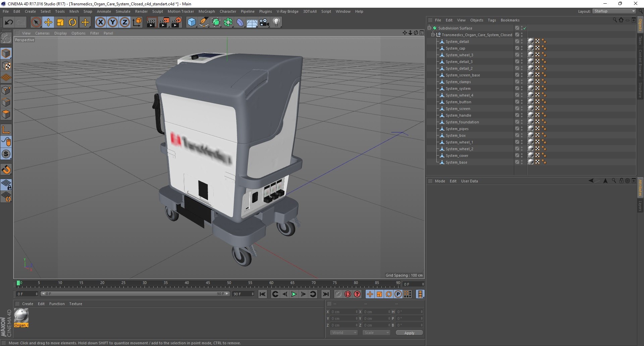The height and width of the screenshot is (346, 644).
Task: Open the World coordinate system dropdown
Action: pos(344,333)
